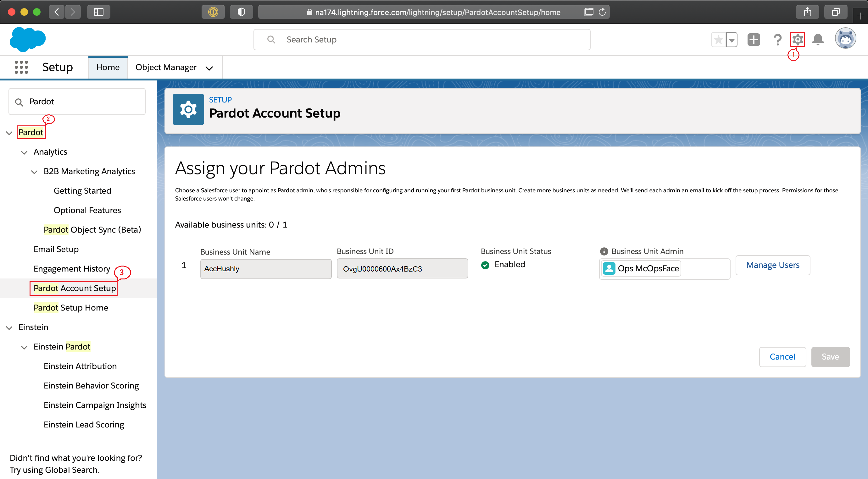Click the favorites star icon
This screenshot has height=479, width=868.
pyautogui.click(x=718, y=40)
